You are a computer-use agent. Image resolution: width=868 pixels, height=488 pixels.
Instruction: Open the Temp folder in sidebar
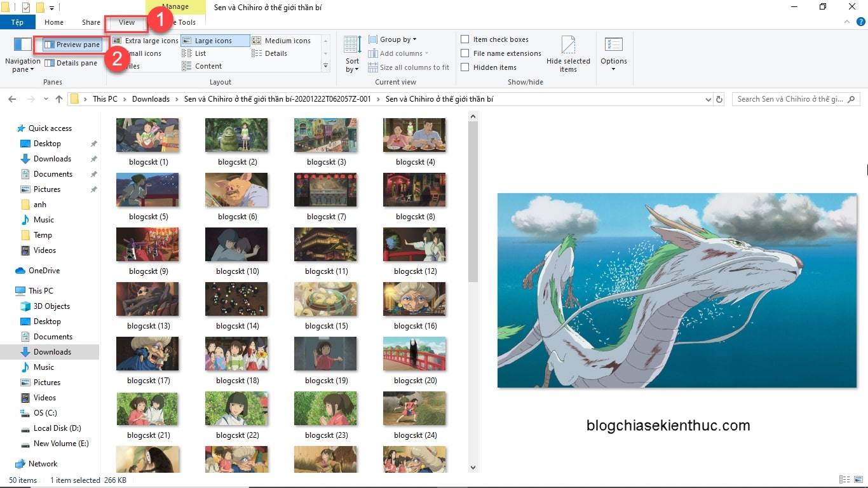(x=37, y=235)
